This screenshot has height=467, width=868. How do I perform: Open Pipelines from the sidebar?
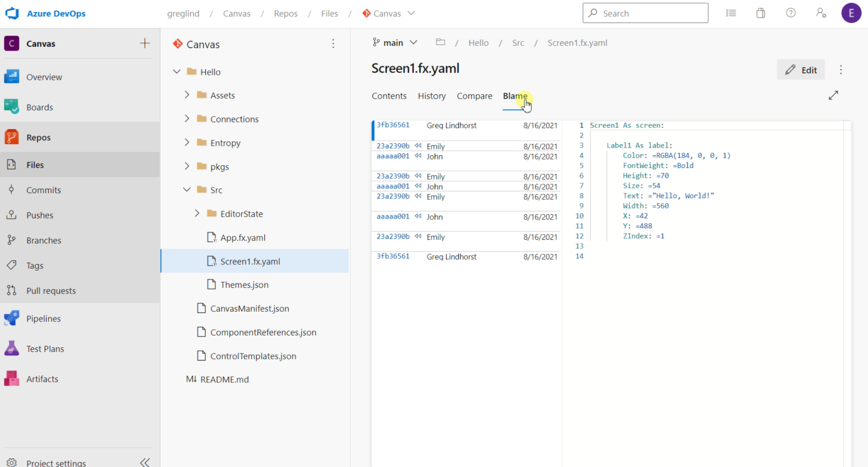43,318
